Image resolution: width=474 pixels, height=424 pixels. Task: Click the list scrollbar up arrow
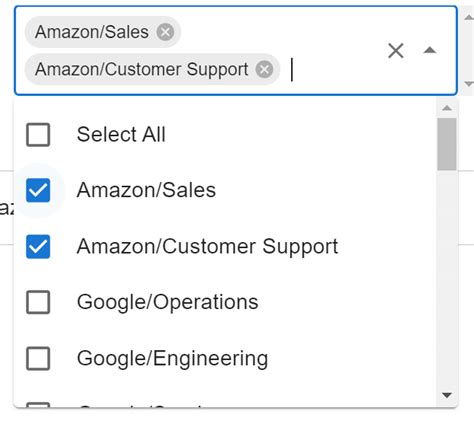point(447,108)
